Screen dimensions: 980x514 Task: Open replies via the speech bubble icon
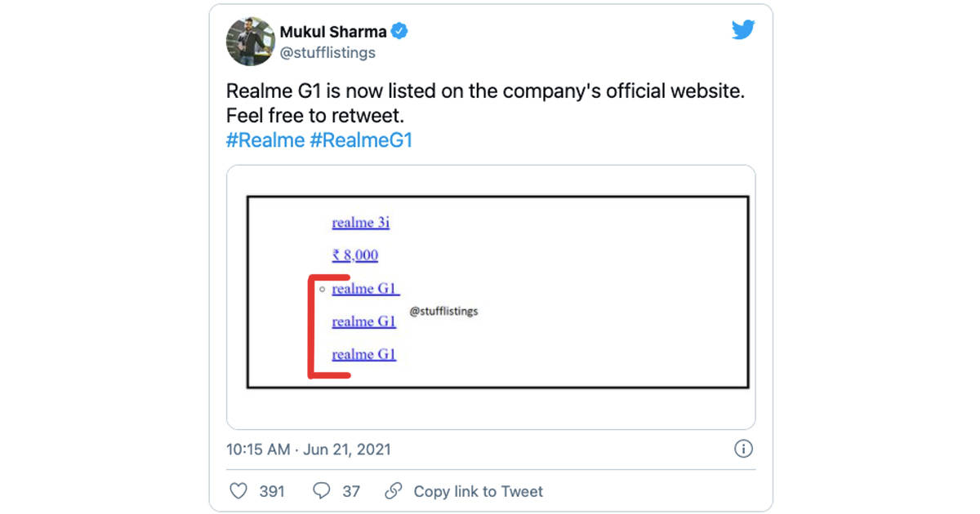click(320, 491)
